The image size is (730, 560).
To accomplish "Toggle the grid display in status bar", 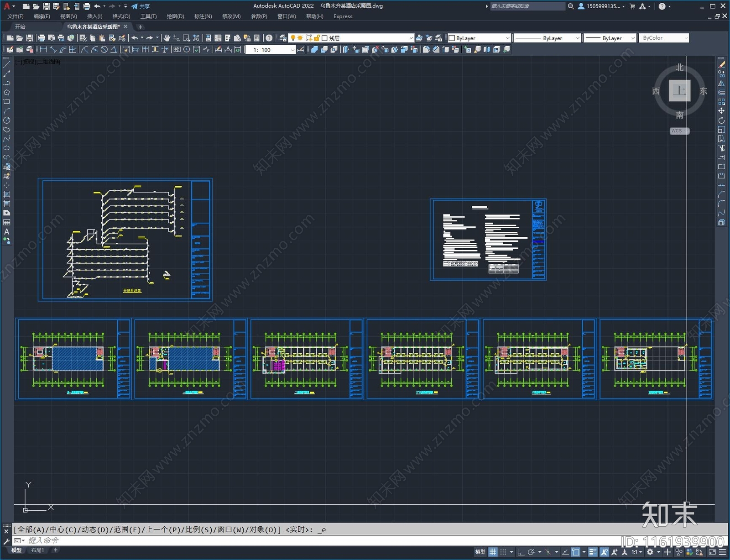I will tap(493, 552).
